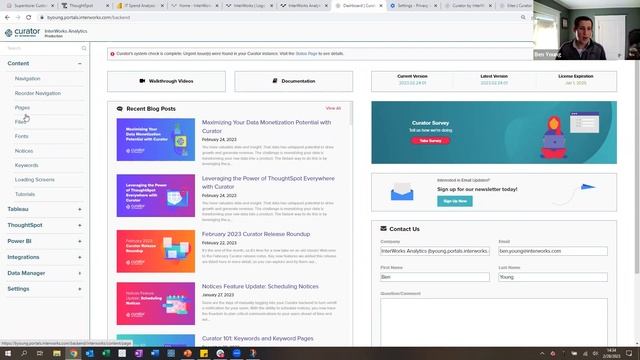Collapse the Content section
640x360 pixels.
tap(80, 64)
